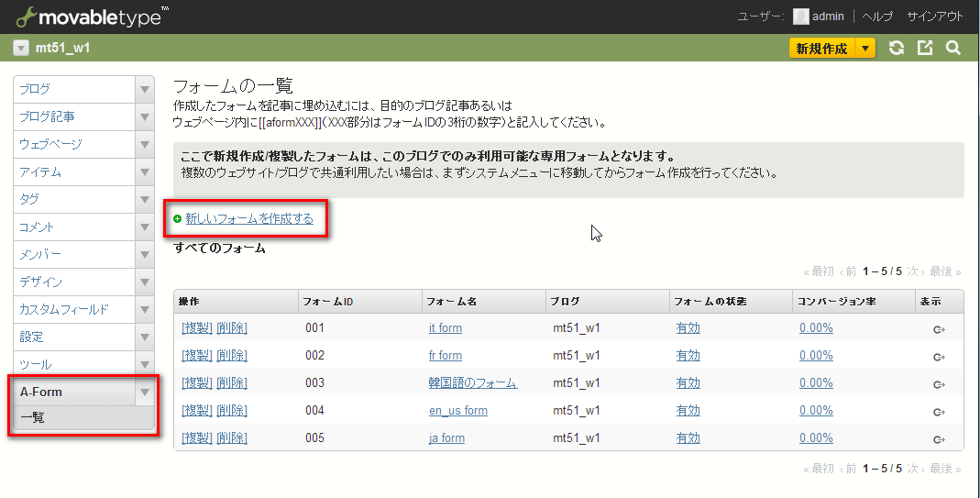Open the ブログ sidebar menu
Image resolution: width=980 pixels, height=498 pixels.
[74, 90]
